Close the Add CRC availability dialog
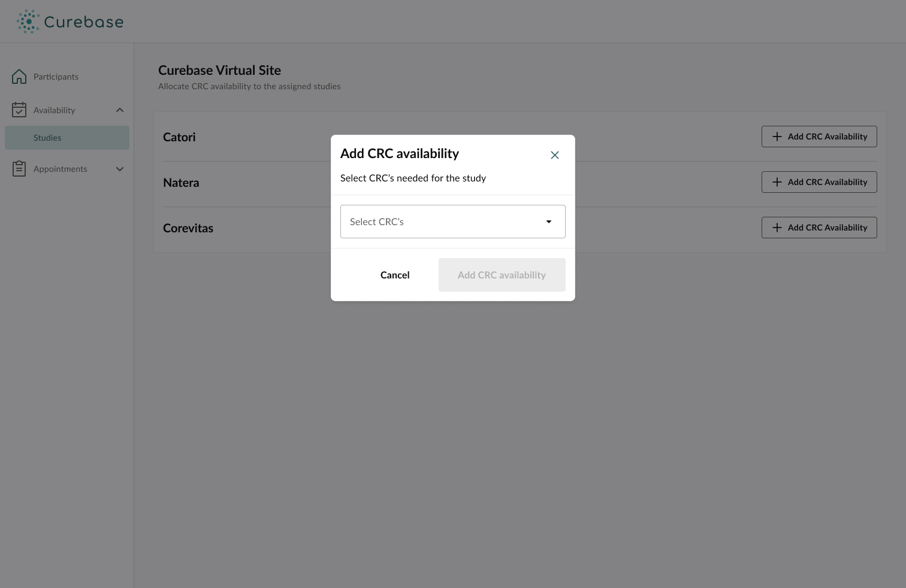 coord(555,155)
